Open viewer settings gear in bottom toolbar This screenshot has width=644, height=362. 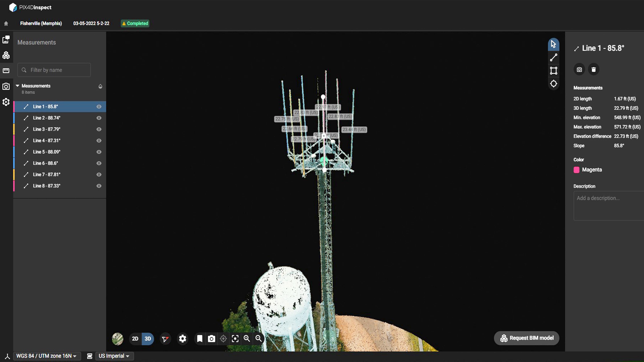tap(182, 338)
